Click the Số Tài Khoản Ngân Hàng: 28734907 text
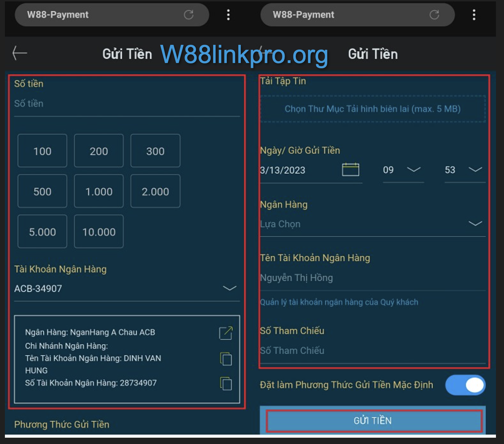This screenshot has height=444, width=504. [x=91, y=383]
